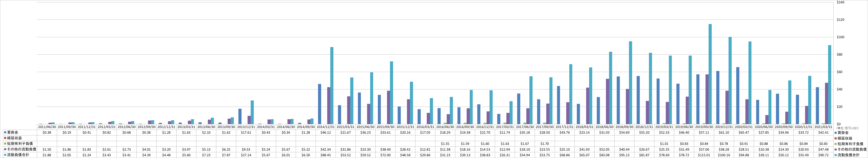
Task: Select the 2013/12/31 date column header
Action: 246,127
